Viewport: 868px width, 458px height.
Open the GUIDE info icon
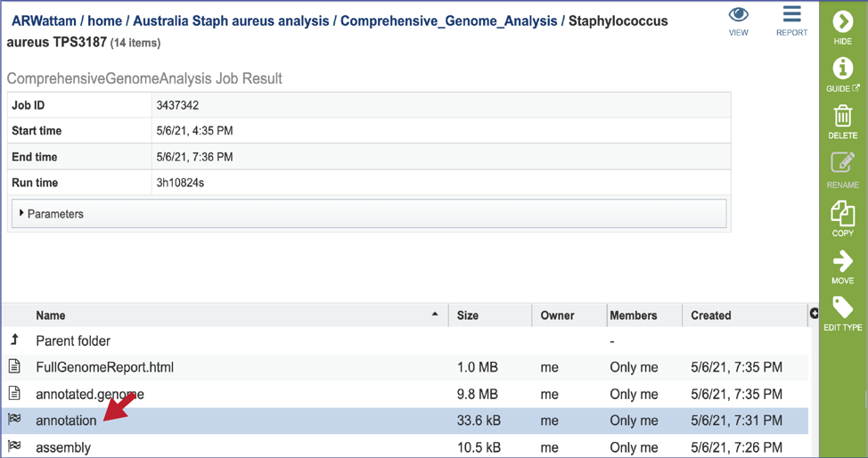[x=842, y=69]
